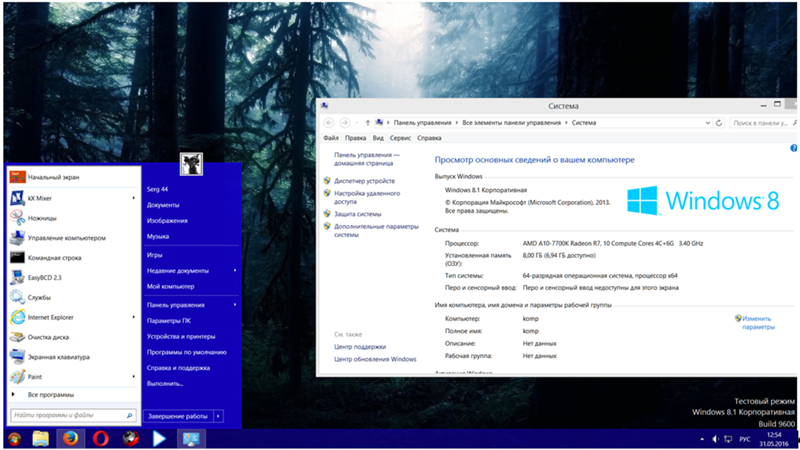Screen dimensions: 800x450
Task: Launch EasyBCD 2.3 from Start menu
Action: pyautogui.click(x=45, y=277)
